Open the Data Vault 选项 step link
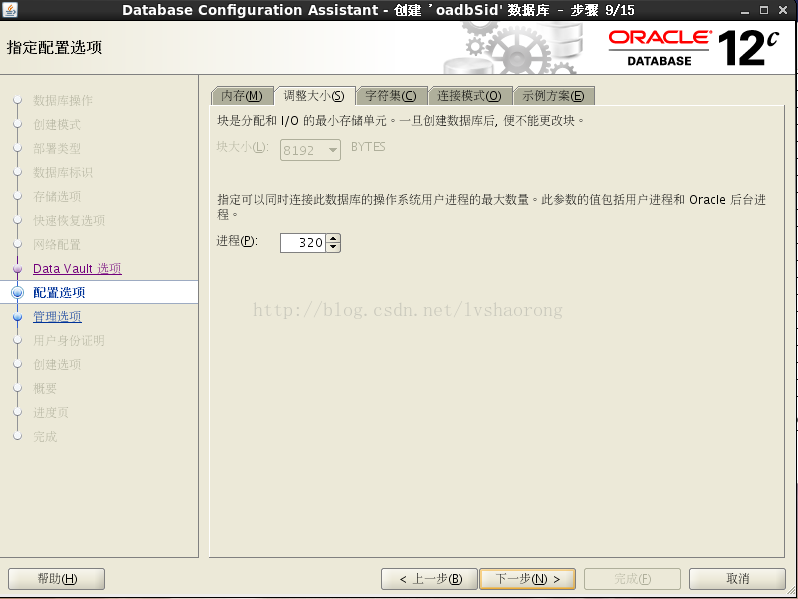798x599 pixels. point(77,269)
